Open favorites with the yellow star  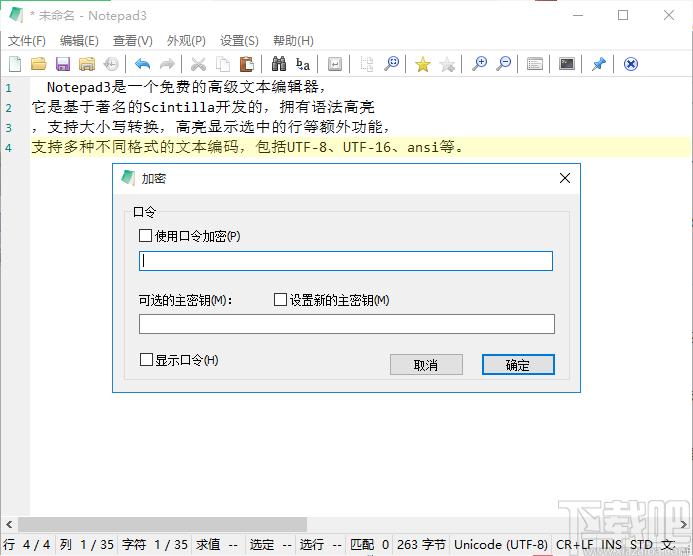423,64
